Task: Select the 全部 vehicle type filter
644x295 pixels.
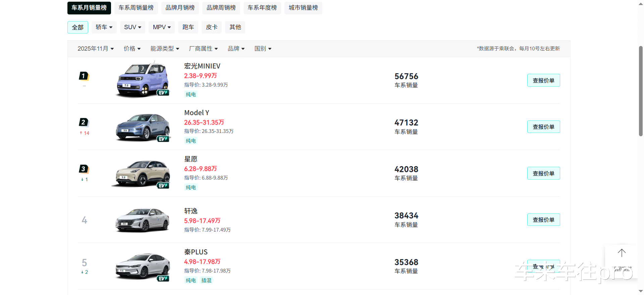Action: tap(78, 27)
